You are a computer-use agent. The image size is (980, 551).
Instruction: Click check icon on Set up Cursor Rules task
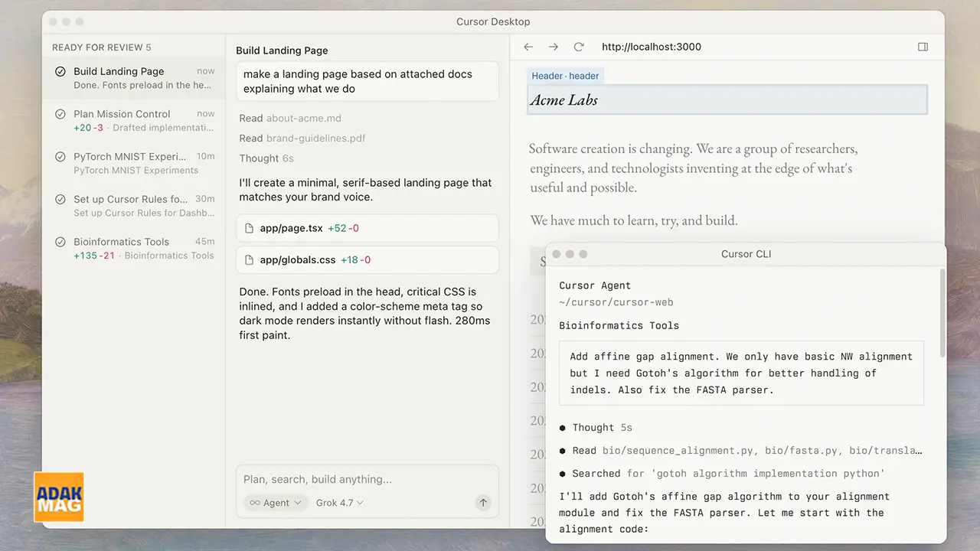click(x=60, y=199)
